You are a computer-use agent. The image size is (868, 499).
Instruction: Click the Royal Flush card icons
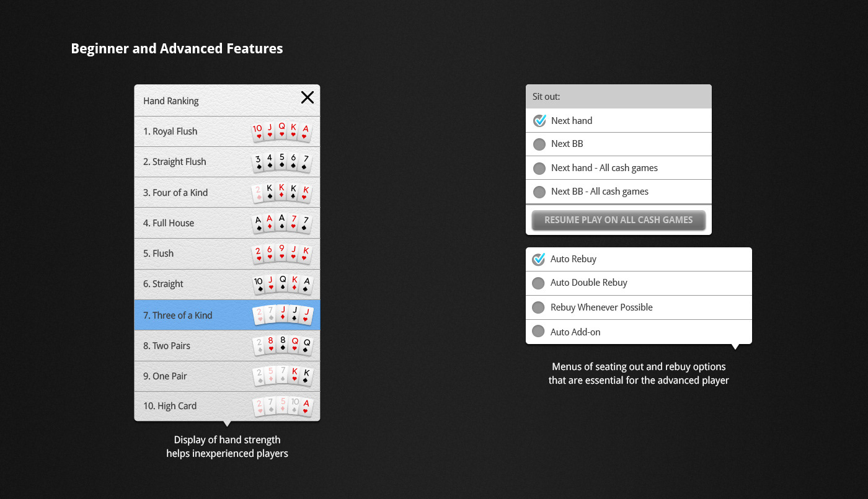coord(281,131)
